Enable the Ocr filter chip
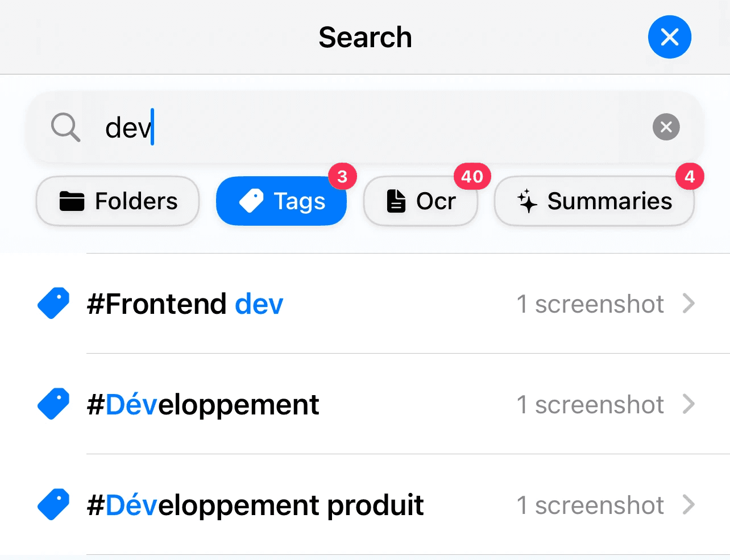Screen dimensions: 730x560 coord(421,201)
